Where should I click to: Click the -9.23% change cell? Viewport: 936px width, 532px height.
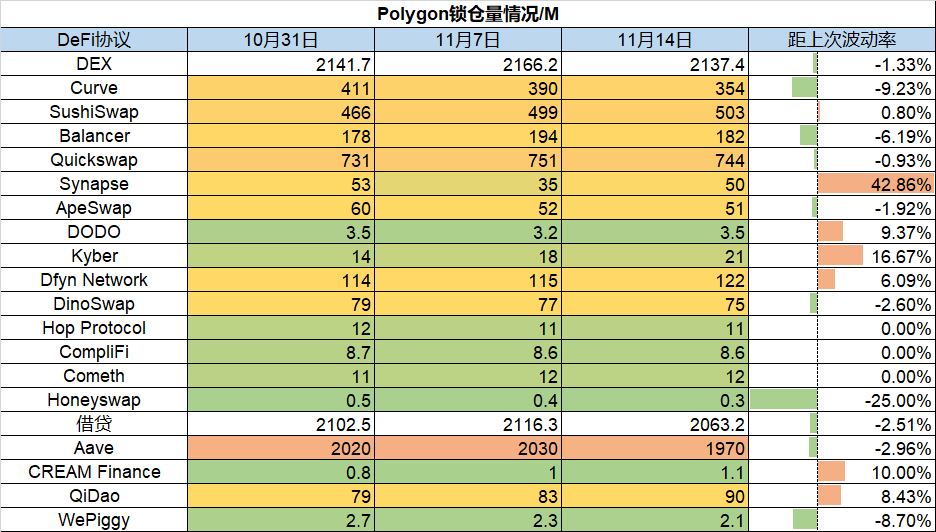click(x=842, y=88)
